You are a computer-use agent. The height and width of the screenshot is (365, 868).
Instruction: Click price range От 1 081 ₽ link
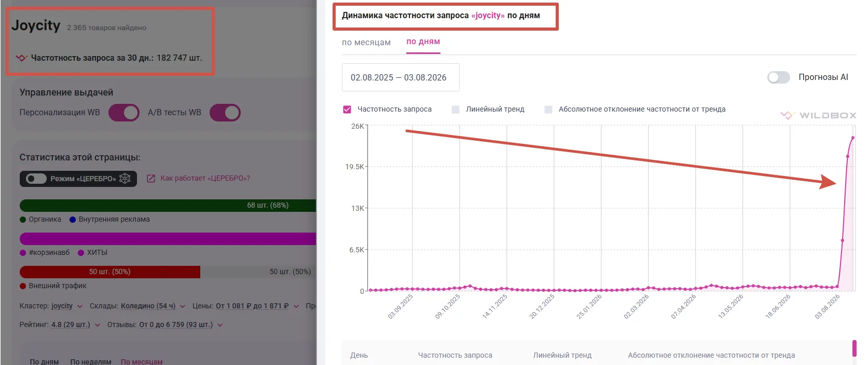[252, 306]
